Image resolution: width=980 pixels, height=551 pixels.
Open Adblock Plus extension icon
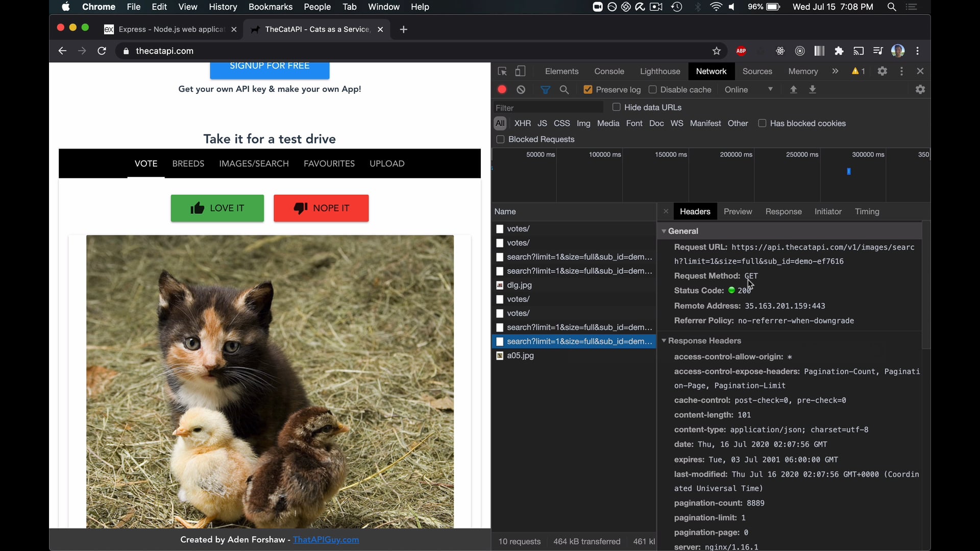[741, 51]
